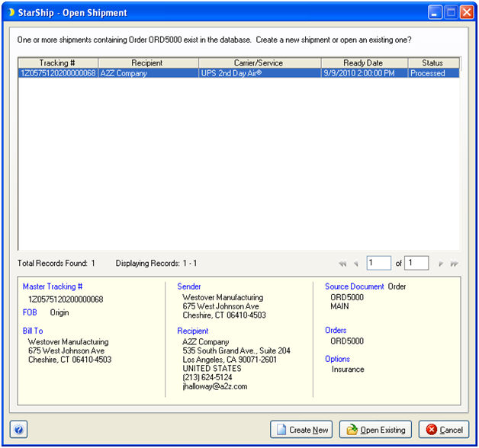
Task: Cancel the Open Shipment dialog
Action: click(444, 430)
